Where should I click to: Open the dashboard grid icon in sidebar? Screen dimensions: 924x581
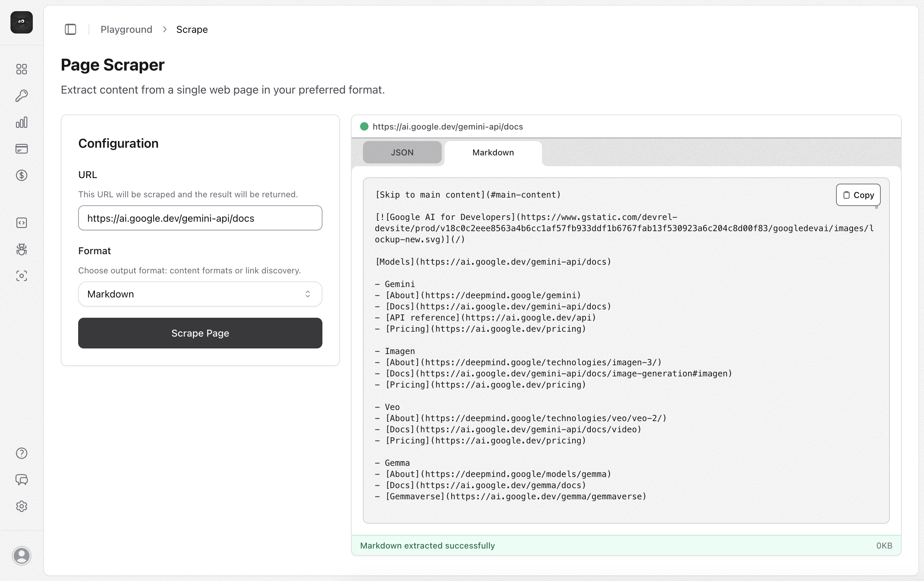tap(22, 69)
